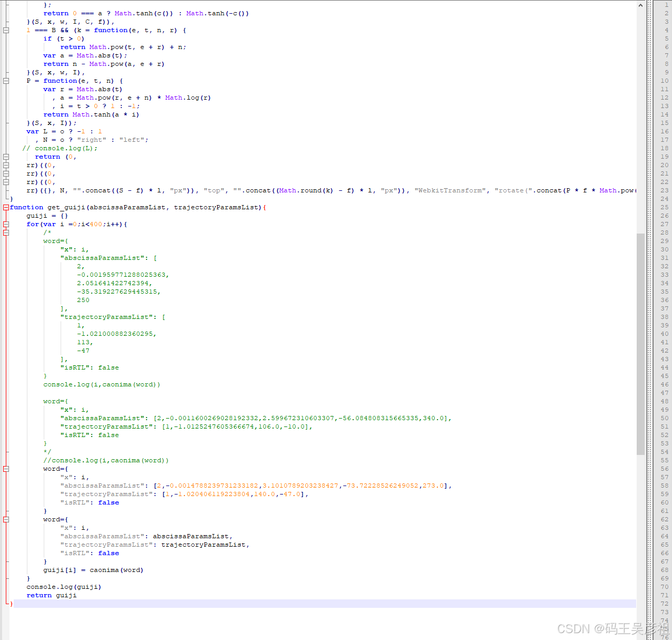This screenshot has width=672, height=640.
Task: Click the value '-35.319227629445315,'
Action: point(119,292)
